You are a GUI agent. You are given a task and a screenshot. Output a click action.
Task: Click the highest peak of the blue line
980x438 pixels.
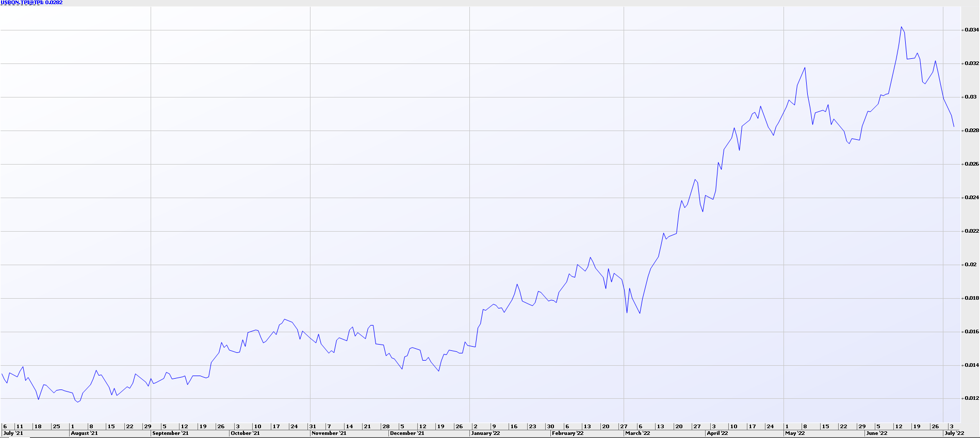[901, 27]
